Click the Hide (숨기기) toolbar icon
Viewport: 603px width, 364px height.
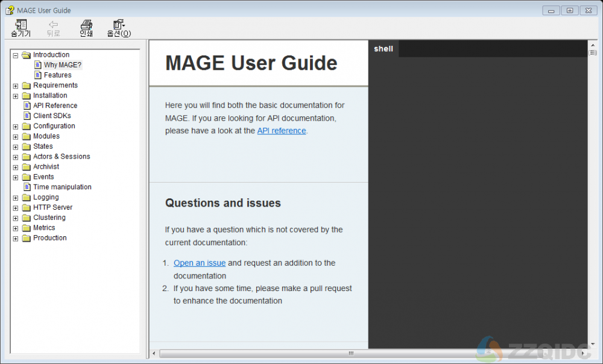(x=21, y=24)
